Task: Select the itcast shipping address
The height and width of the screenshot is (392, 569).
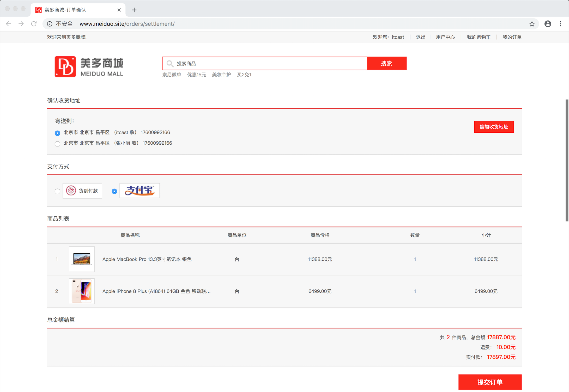Action: (57, 133)
